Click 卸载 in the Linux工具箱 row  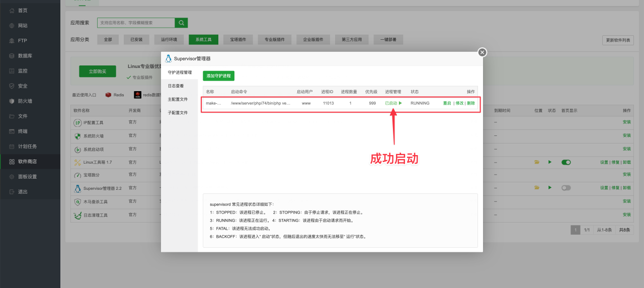[627, 162]
